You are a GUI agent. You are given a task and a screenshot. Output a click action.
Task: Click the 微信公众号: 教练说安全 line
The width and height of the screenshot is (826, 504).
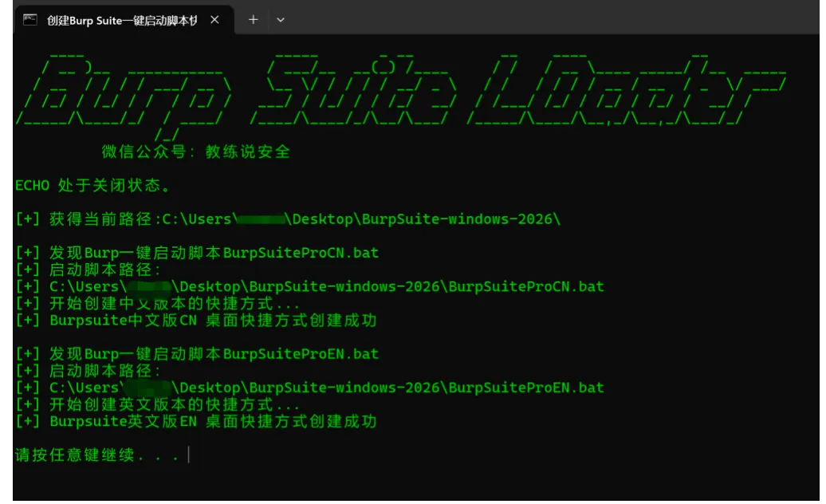coord(196,152)
